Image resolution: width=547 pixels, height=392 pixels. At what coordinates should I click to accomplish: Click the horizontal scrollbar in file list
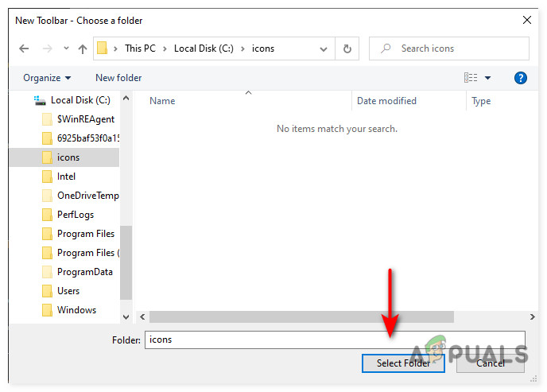point(302,316)
